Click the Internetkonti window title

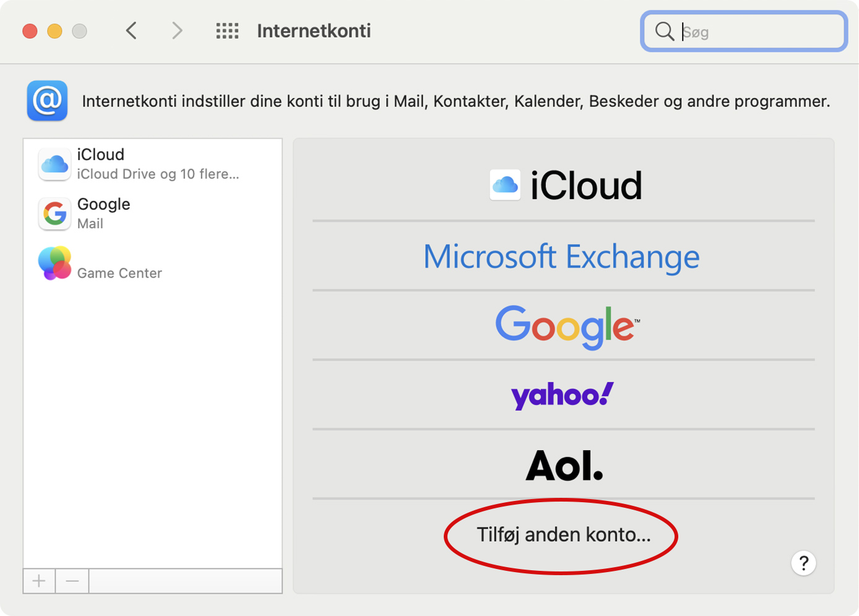(x=314, y=31)
